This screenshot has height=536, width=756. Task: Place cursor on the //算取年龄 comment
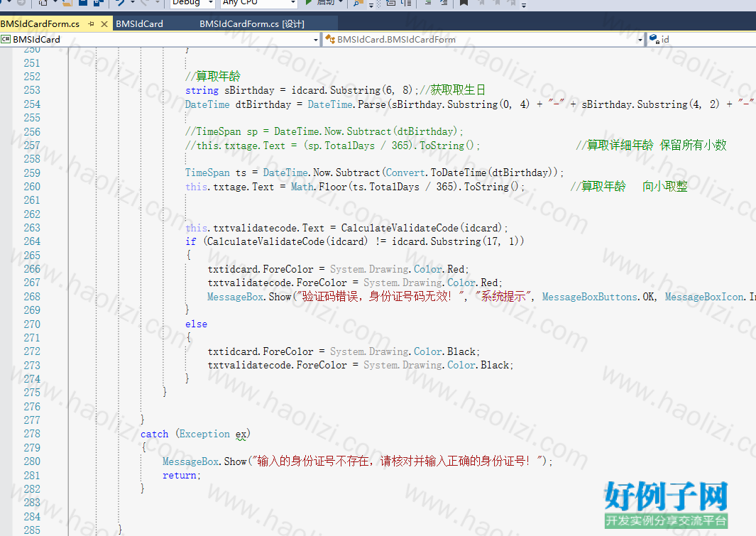(x=213, y=76)
